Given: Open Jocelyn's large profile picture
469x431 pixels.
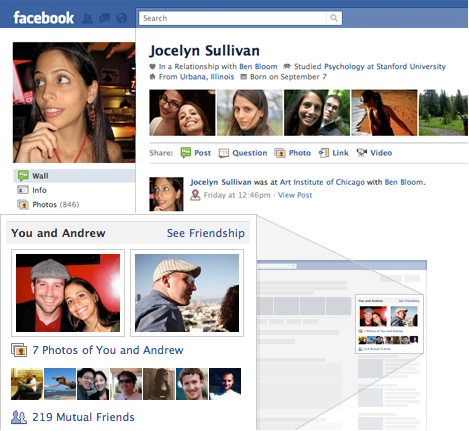Looking at the screenshot, I should [74, 102].
